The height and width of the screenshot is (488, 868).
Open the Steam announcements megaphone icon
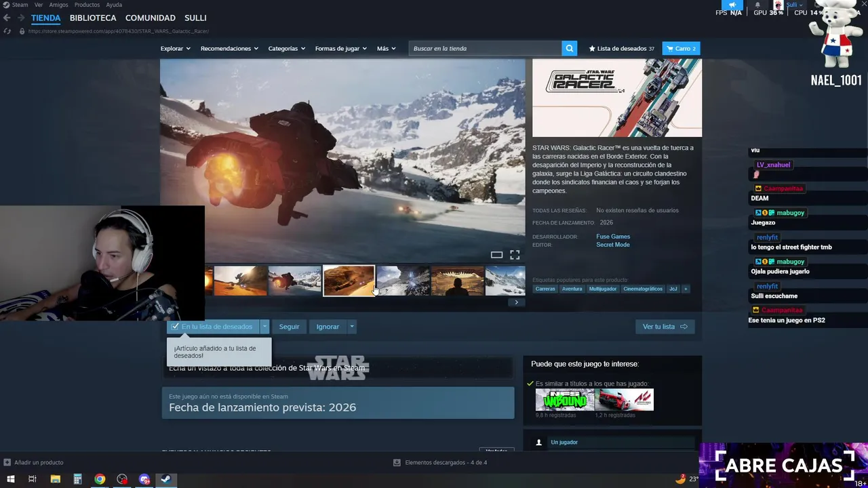[732, 5]
